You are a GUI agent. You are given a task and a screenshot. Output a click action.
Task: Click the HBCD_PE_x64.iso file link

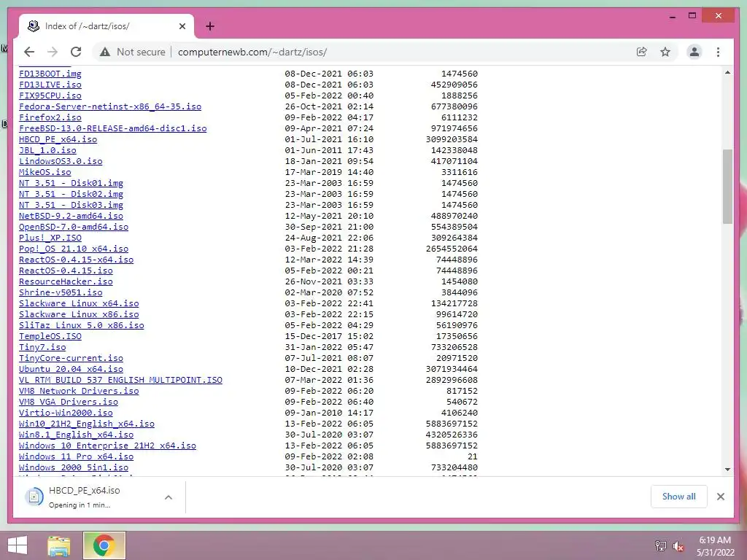[58, 139]
